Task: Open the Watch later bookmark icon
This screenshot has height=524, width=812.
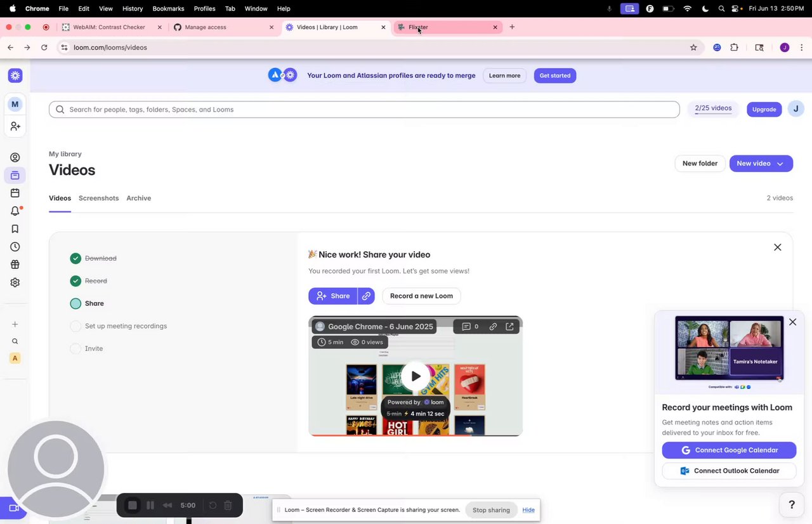Action: (x=15, y=229)
